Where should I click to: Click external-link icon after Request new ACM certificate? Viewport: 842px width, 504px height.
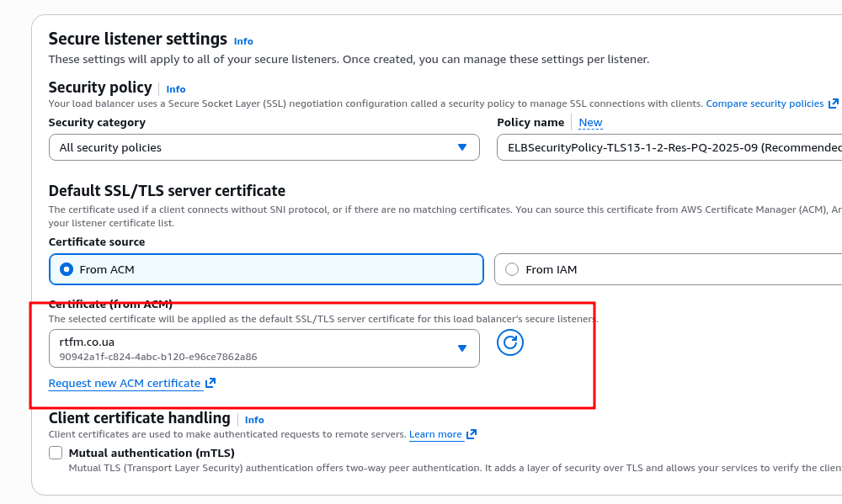pos(210,383)
